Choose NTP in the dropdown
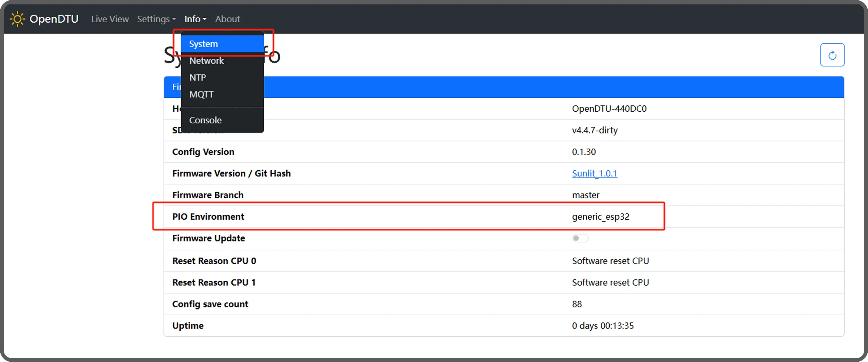This screenshot has height=362, width=868. point(197,78)
